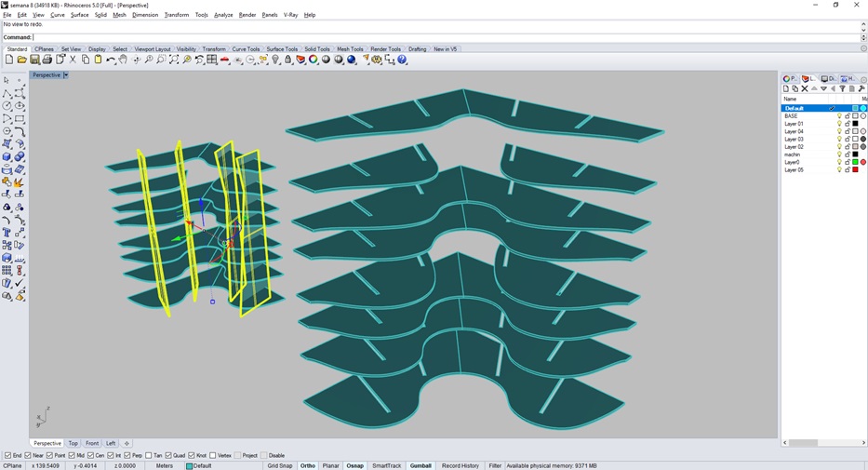Open the Surface menu
The image size is (868, 470).
pyautogui.click(x=80, y=15)
